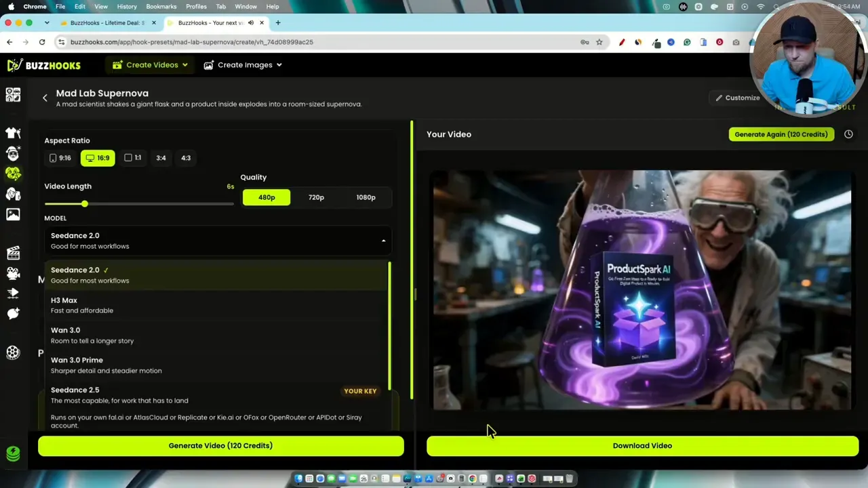The height and width of the screenshot is (488, 868).
Task: Reload the page in Chrome
Action: coord(42,42)
